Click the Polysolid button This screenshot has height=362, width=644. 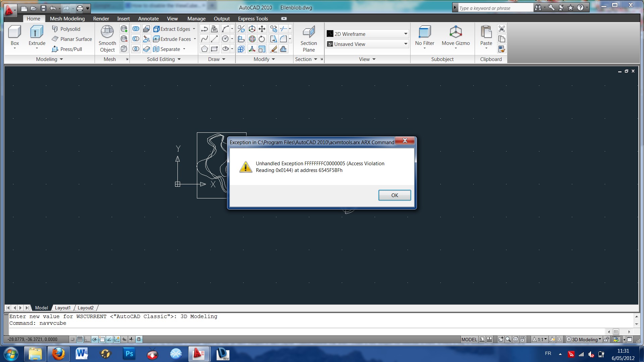coord(66,29)
